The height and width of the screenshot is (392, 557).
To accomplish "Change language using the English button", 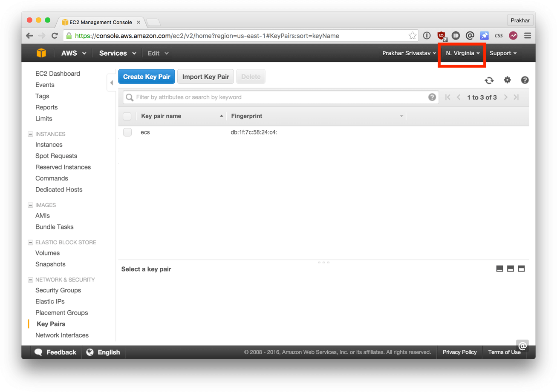I will tap(103, 352).
